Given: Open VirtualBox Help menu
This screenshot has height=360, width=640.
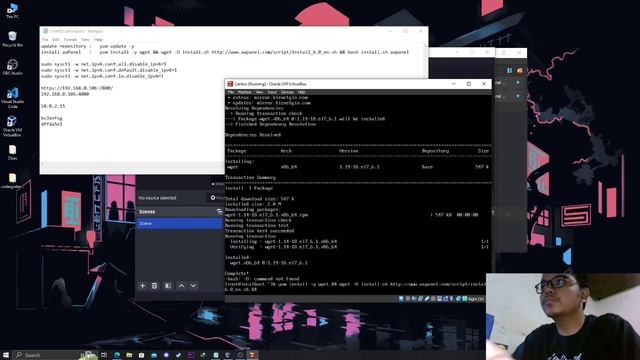Looking at the screenshot, I should [x=302, y=92].
